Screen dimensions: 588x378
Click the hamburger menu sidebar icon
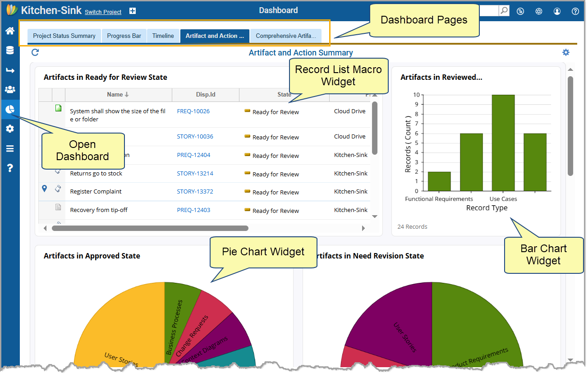pyautogui.click(x=9, y=148)
